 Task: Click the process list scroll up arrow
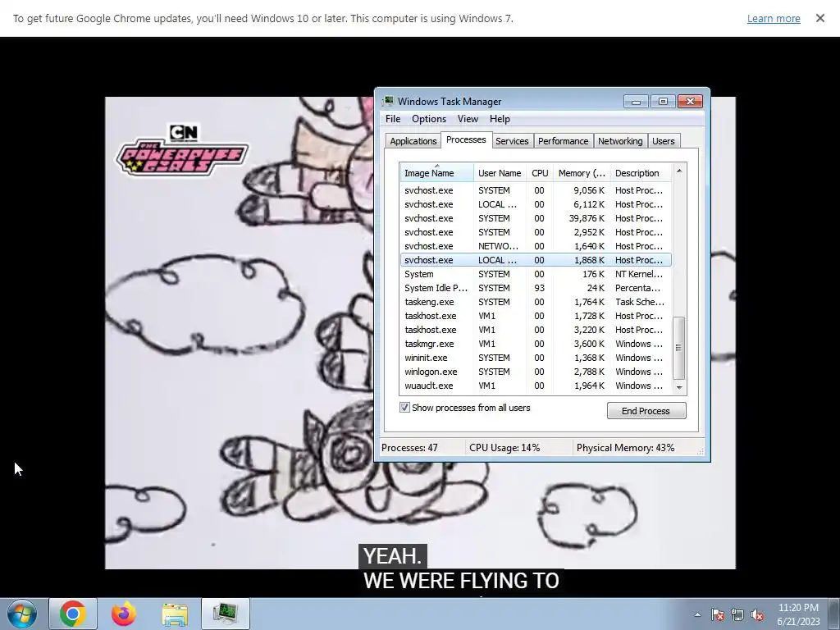click(679, 171)
